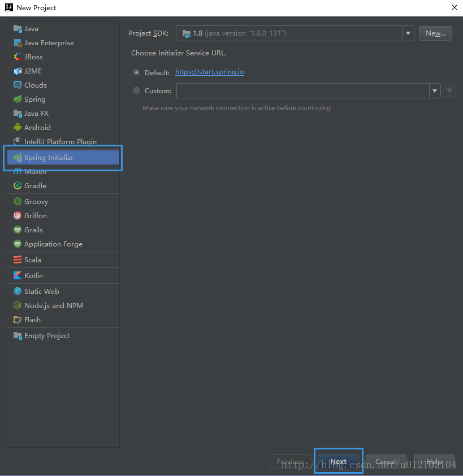Click the Grails icon
The width and height of the screenshot is (463, 476).
(18, 230)
